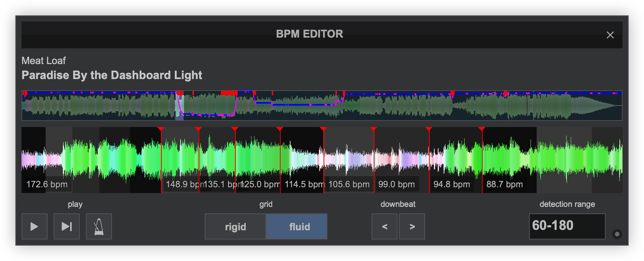This screenshot has height=261, width=644.
Task: Select the 135.1 bpm anchor marker triangle
Action: (199, 129)
